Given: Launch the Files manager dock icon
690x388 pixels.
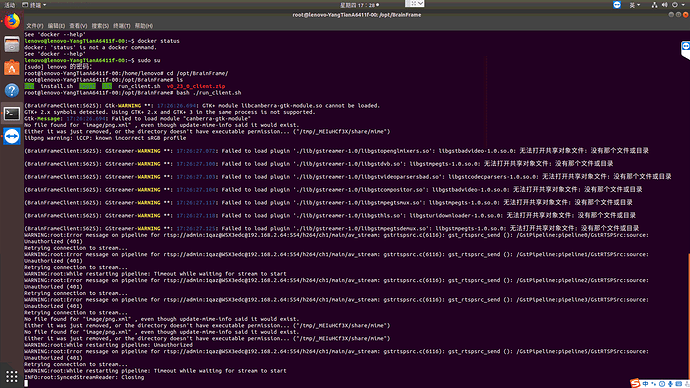Looking at the screenshot, I should (12, 44).
